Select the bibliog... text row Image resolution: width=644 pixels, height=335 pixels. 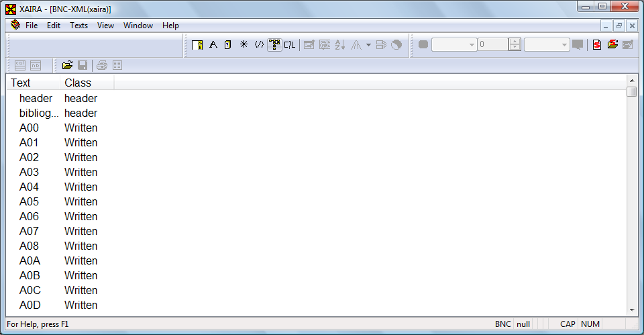39,113
